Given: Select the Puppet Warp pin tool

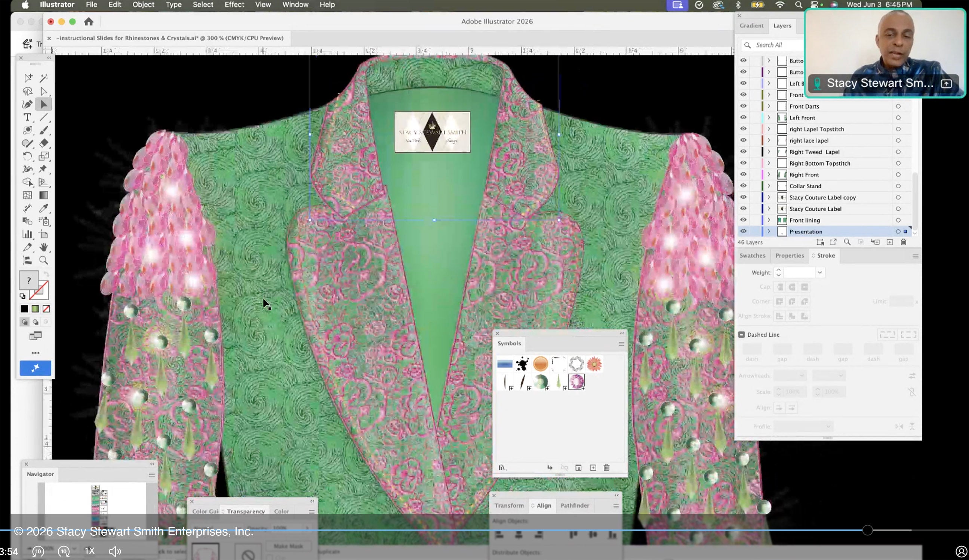Looking at the screenshot, I should tap(43, 169).
